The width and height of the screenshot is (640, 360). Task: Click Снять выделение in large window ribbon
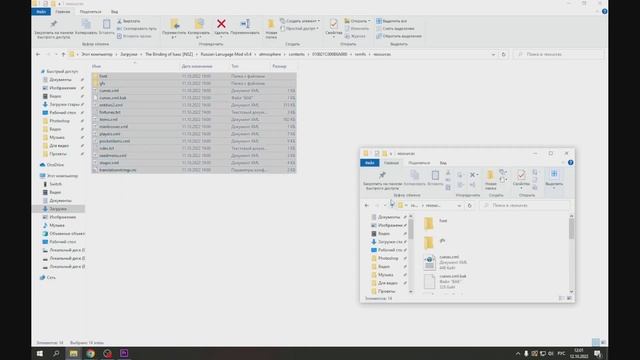(x=395, y=29)
